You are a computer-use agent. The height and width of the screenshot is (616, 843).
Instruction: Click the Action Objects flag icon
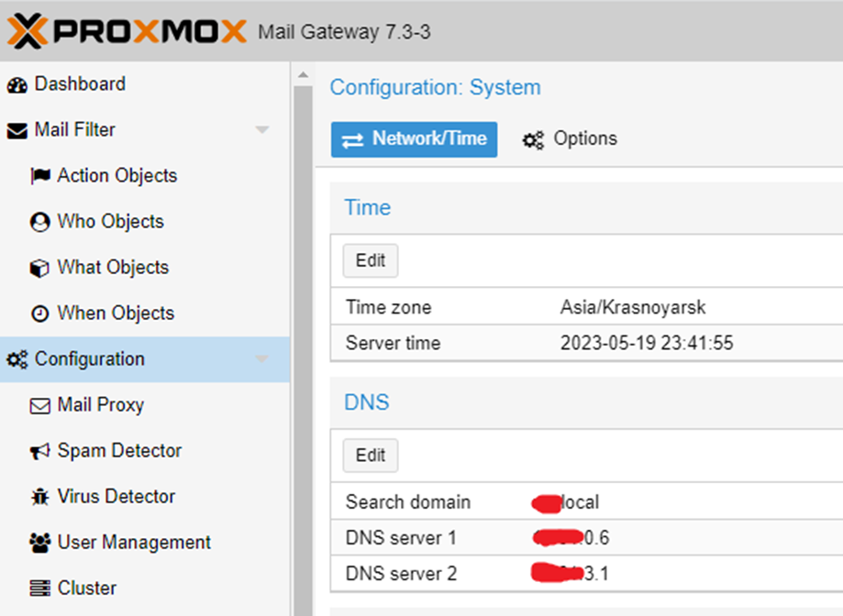pos(40,176)
